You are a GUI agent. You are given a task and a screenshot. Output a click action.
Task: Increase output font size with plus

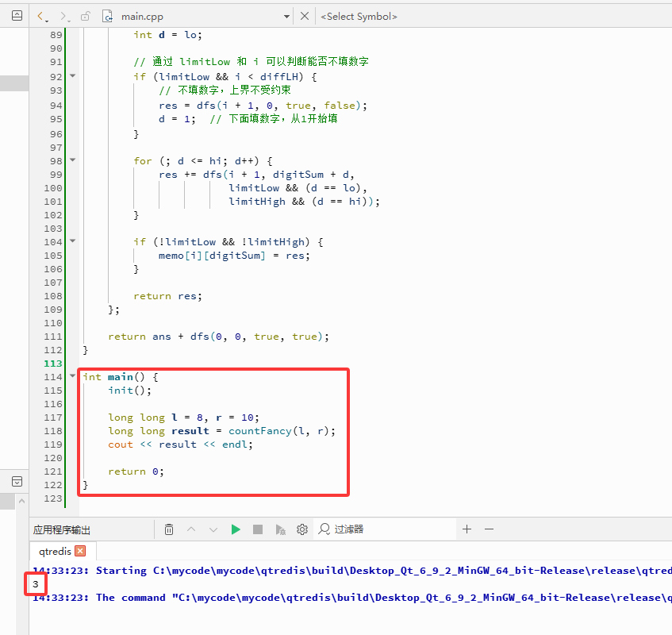(467, 529)
